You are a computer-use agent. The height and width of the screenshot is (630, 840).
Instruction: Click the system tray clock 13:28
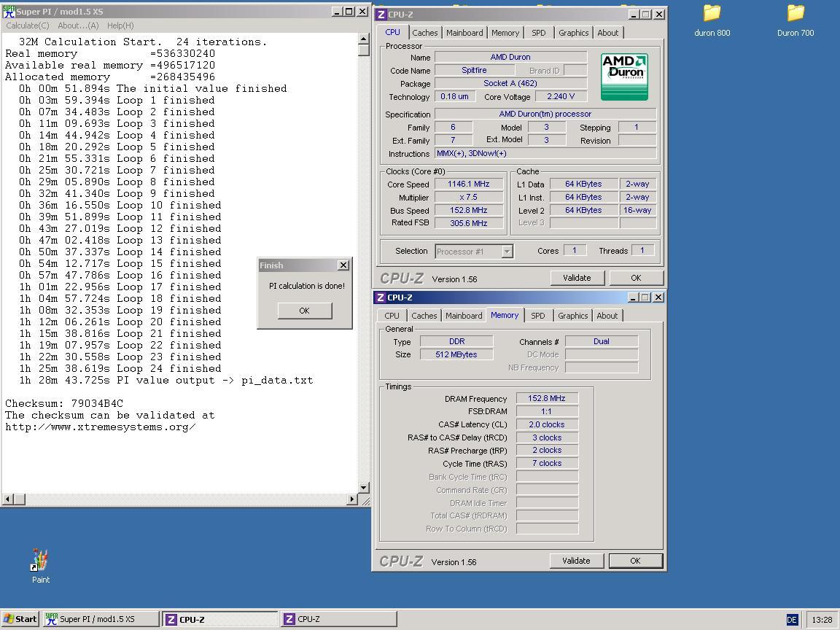click(822, 620)
